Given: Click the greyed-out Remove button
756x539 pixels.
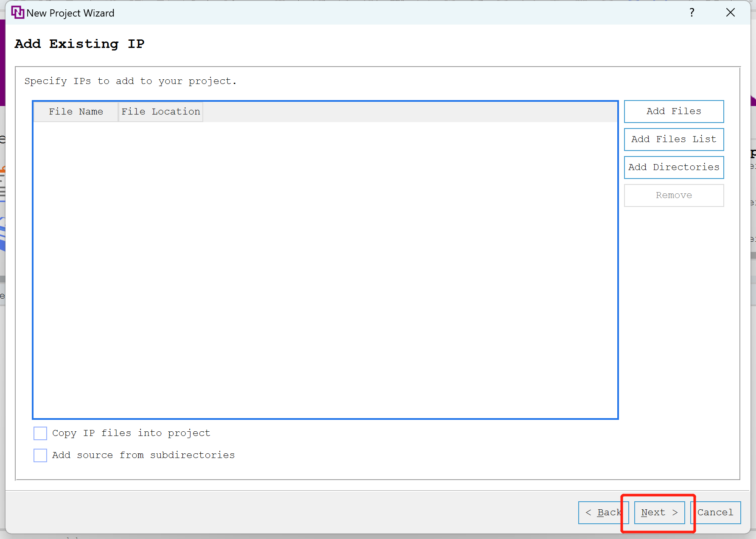Looking at the screenshot, I should point(673,195).
